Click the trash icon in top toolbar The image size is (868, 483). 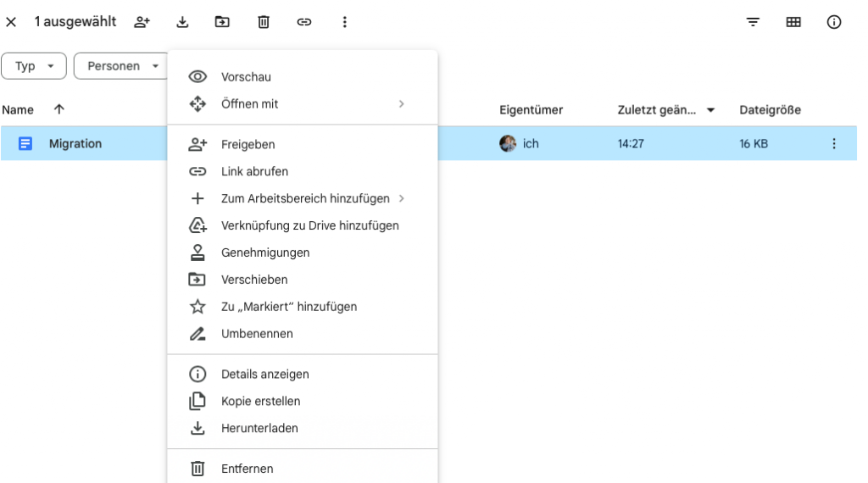point(264,22)
